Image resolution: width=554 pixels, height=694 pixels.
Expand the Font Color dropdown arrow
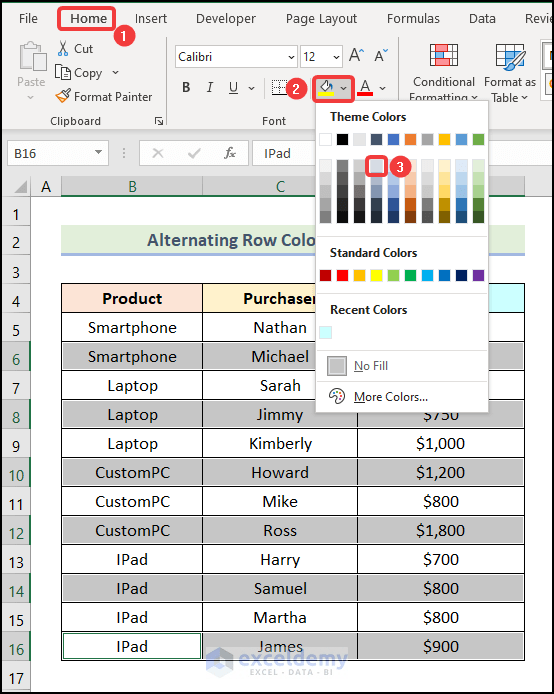(x=382, y=88)
